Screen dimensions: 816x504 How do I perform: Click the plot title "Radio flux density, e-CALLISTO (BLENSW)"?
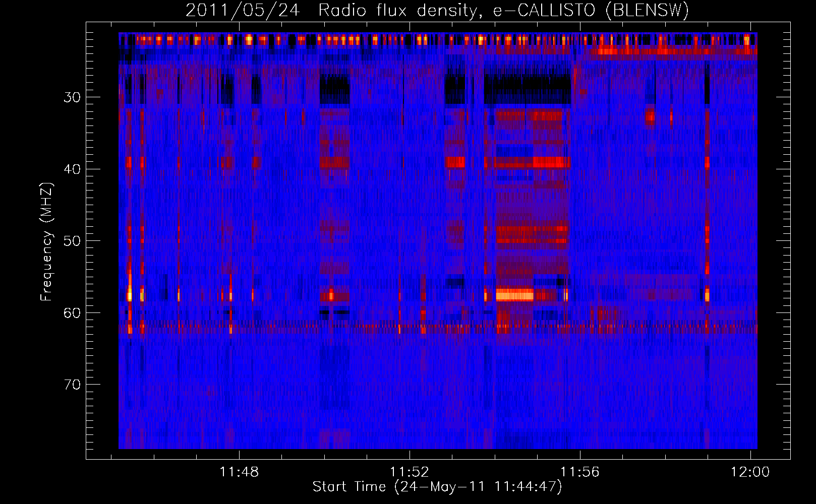[503, 10]
